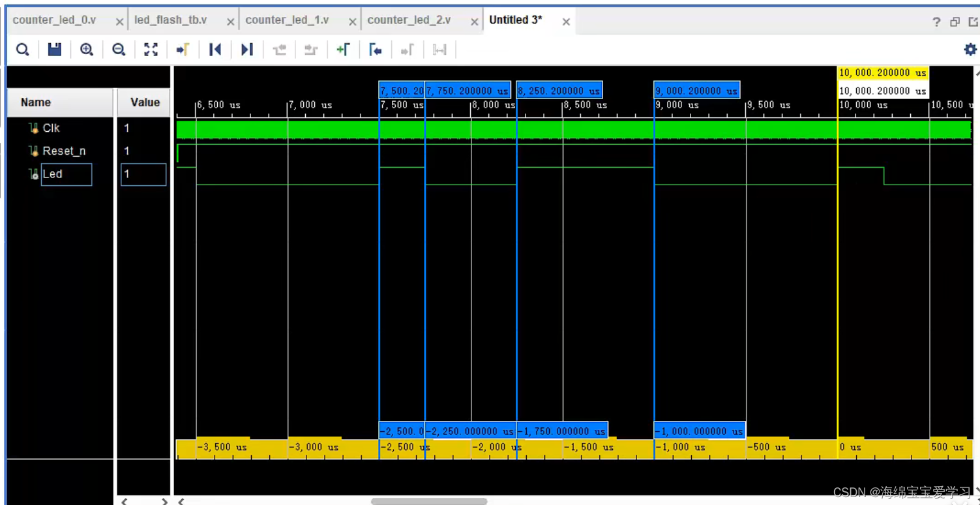
Task: Click the Next transition icon
Action: pos(311,50)
